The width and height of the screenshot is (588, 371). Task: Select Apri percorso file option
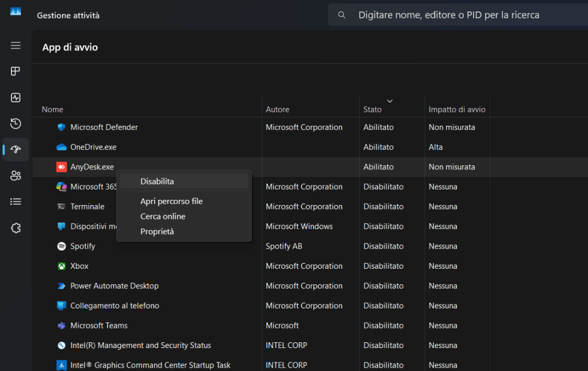click(171, 202)
